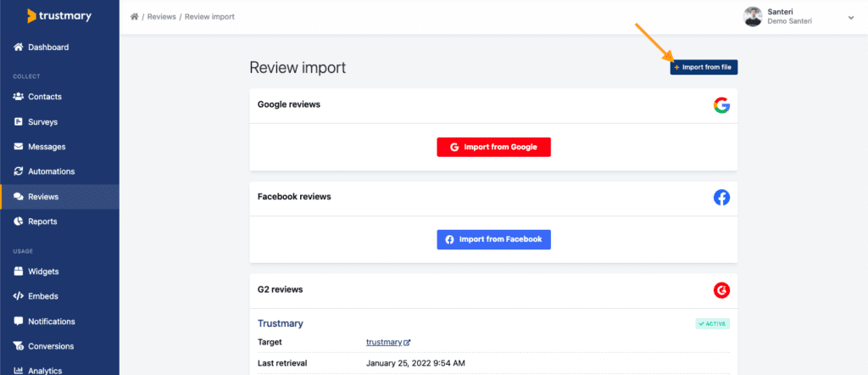The height and width of the screenshot is (375, 868).
Task: Open the Trustmary G2 source title
Action: click(280, 323)
